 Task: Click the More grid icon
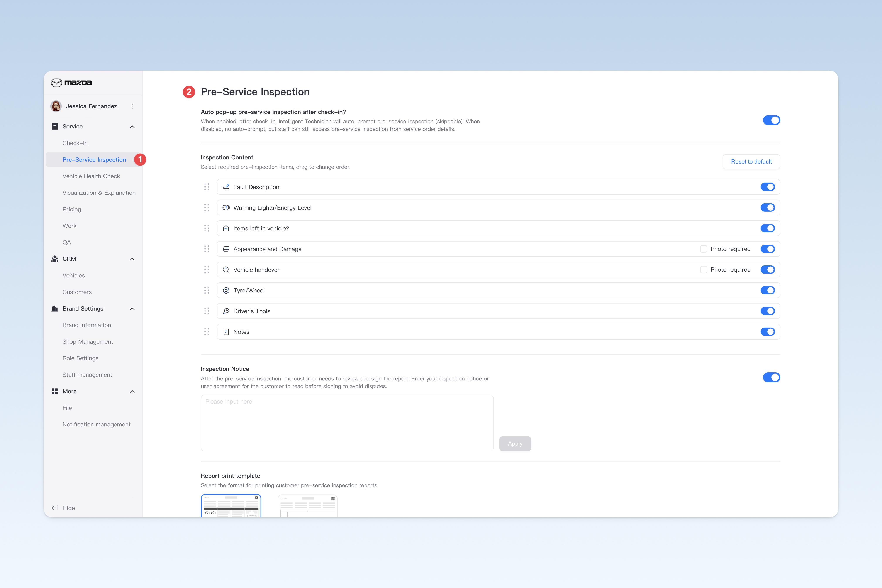pos(55,391)
